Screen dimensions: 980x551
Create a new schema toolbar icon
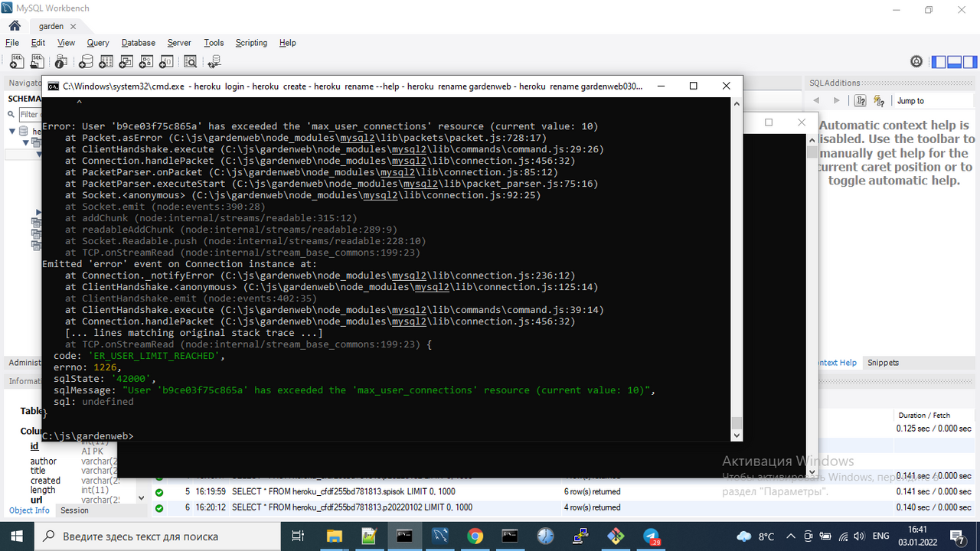tap(86, 62)
